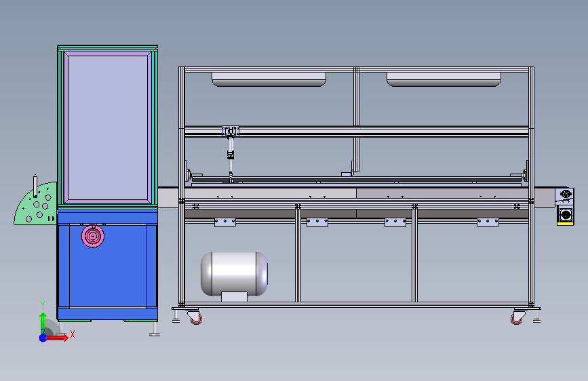Select the left overhead lamp fixture
The image size is (588, 381).
pyautogui.click(x=269, y=79)
